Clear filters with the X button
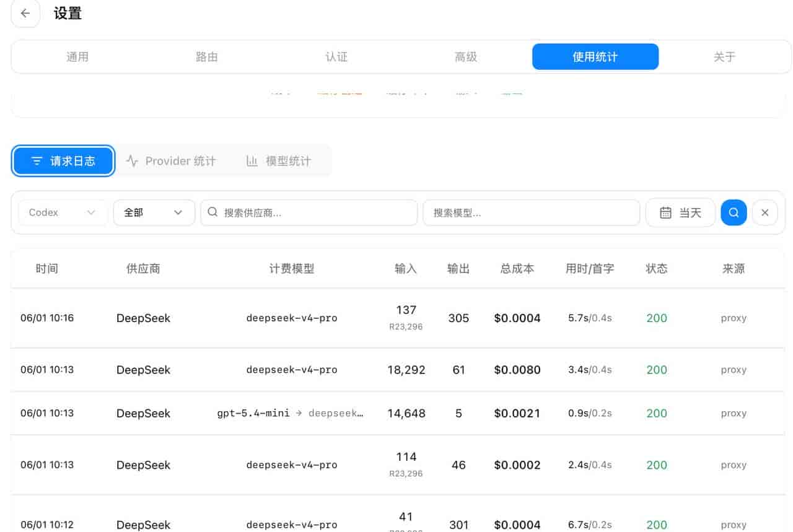Viewport: 793px width, 532px height. coord(765,212)
